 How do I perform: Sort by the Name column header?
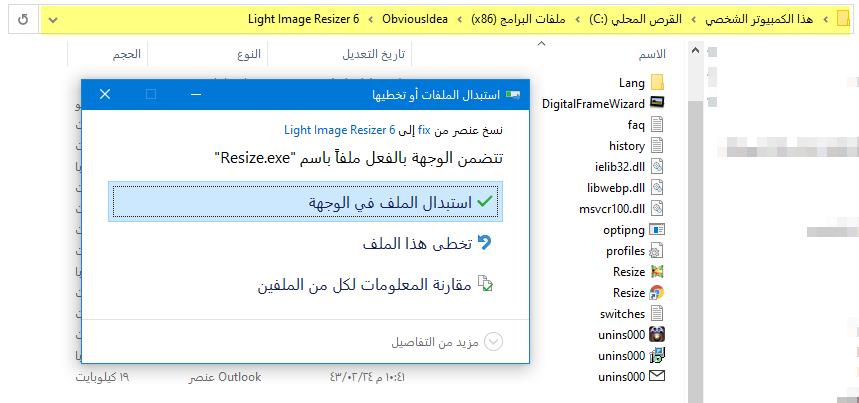(652, 54)
